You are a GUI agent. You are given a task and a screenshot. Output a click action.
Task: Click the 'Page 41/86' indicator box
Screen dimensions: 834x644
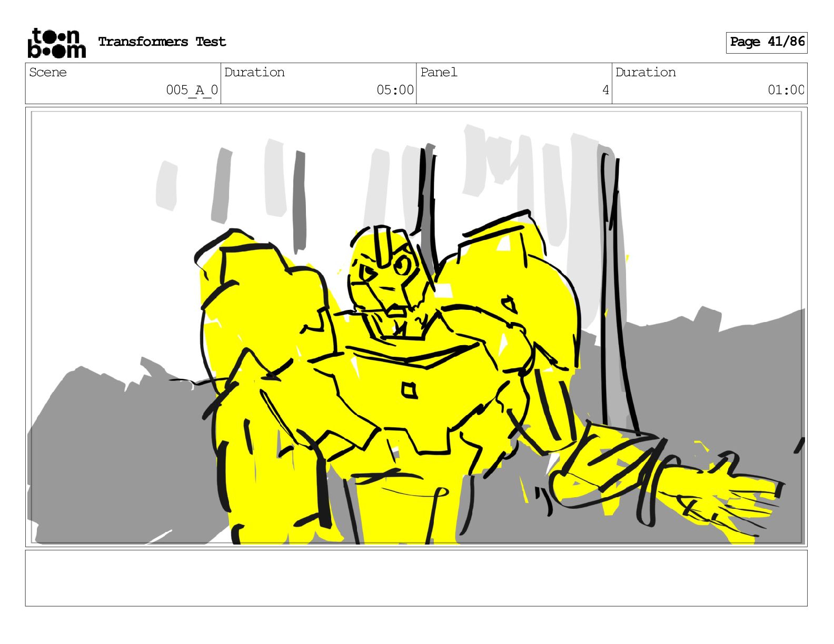click(x=767, y=43)
